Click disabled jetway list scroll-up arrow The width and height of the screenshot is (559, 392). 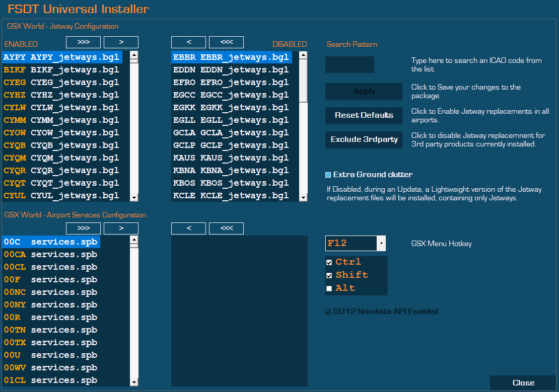(303, 55)
